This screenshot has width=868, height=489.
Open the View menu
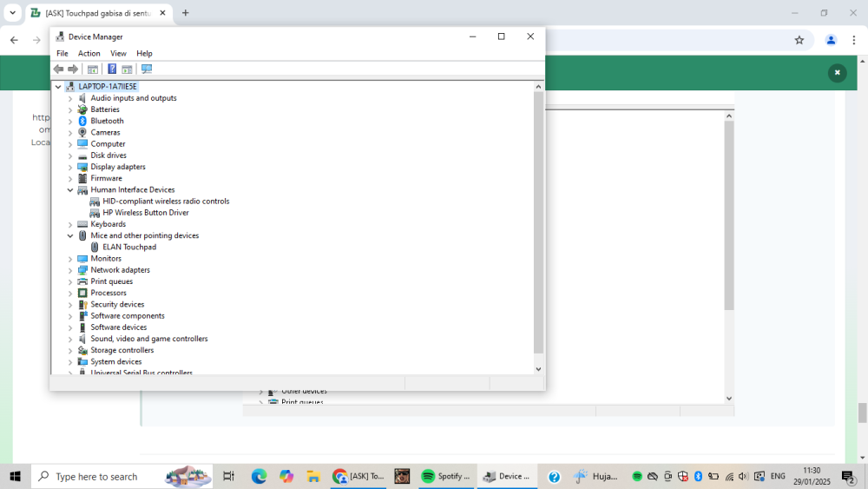tap(118, 53)
